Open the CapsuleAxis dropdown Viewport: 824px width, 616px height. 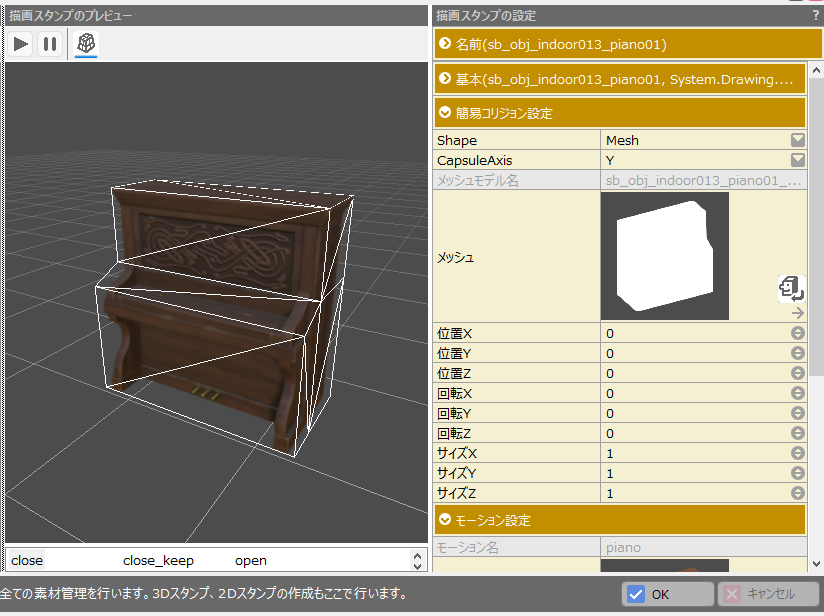(797, 160)
